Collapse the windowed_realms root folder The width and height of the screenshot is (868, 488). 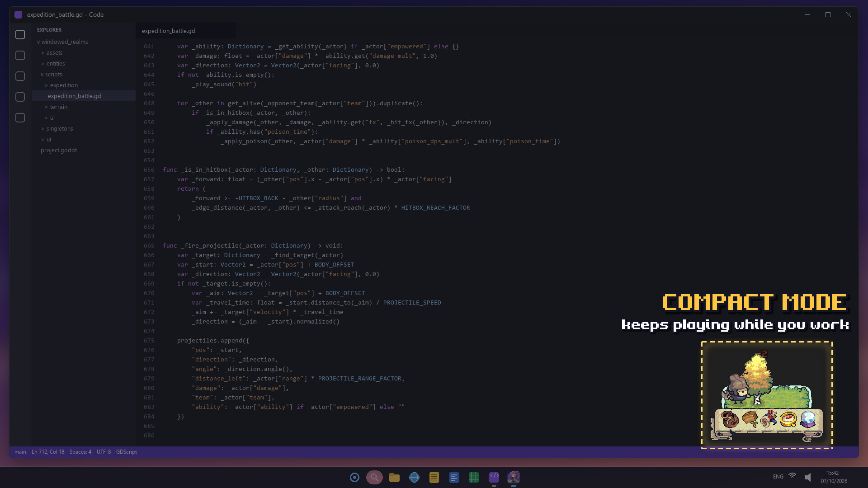(62, 42)
